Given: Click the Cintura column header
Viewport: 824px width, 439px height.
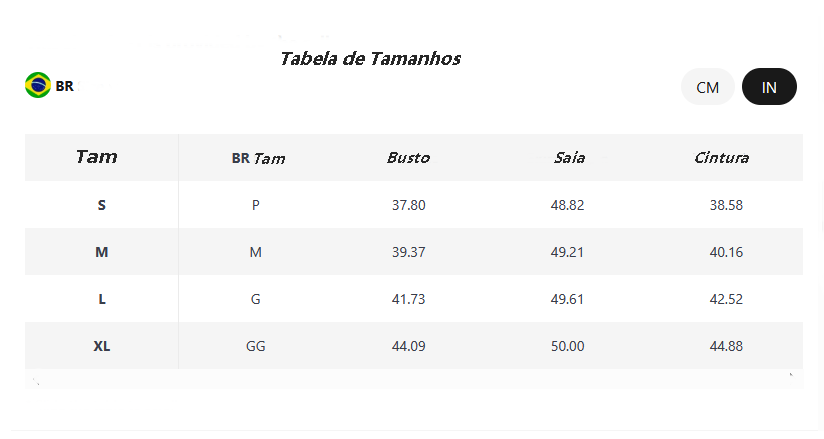Looking at the screenshot, I should (x=722, y=158).
